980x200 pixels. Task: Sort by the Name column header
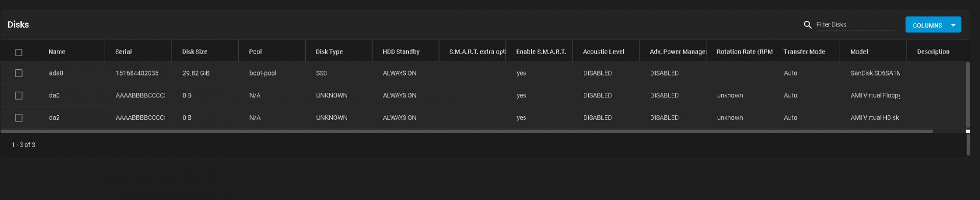tap(57, 52)
